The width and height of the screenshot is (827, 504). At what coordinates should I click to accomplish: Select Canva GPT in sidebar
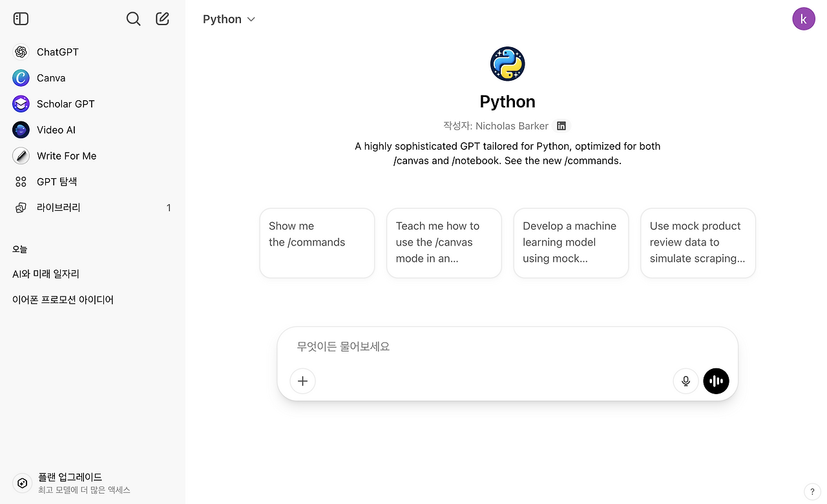51,78
